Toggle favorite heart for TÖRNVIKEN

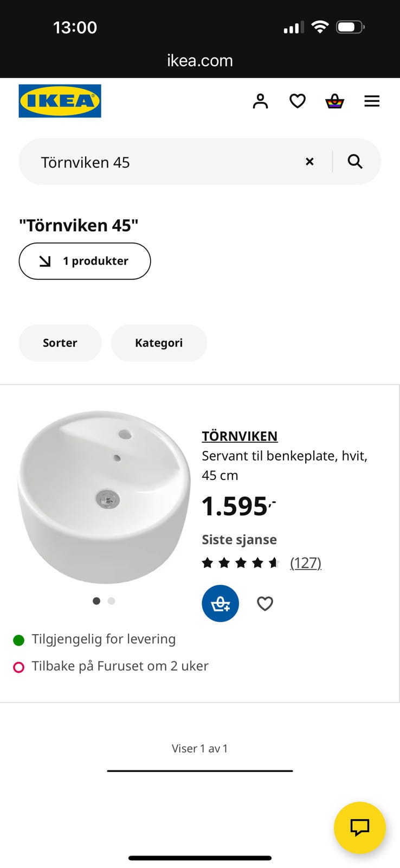coord(264,603)
